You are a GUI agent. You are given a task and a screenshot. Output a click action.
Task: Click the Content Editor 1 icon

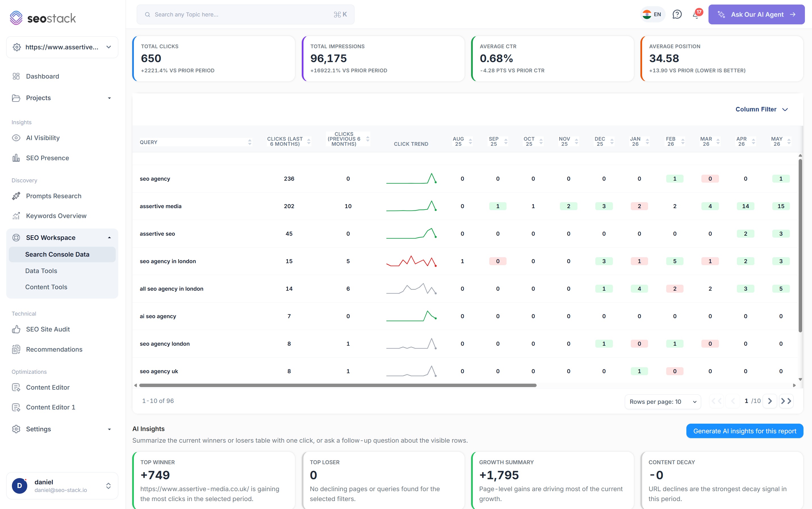click(16, 407)
